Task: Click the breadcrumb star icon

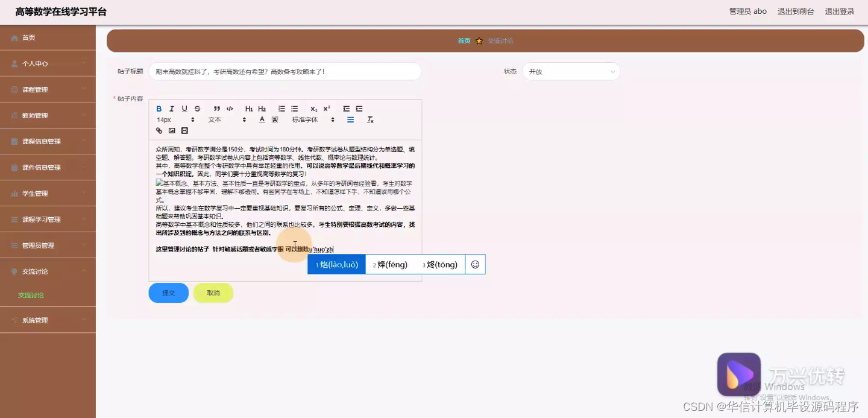Action: (479, 40)
